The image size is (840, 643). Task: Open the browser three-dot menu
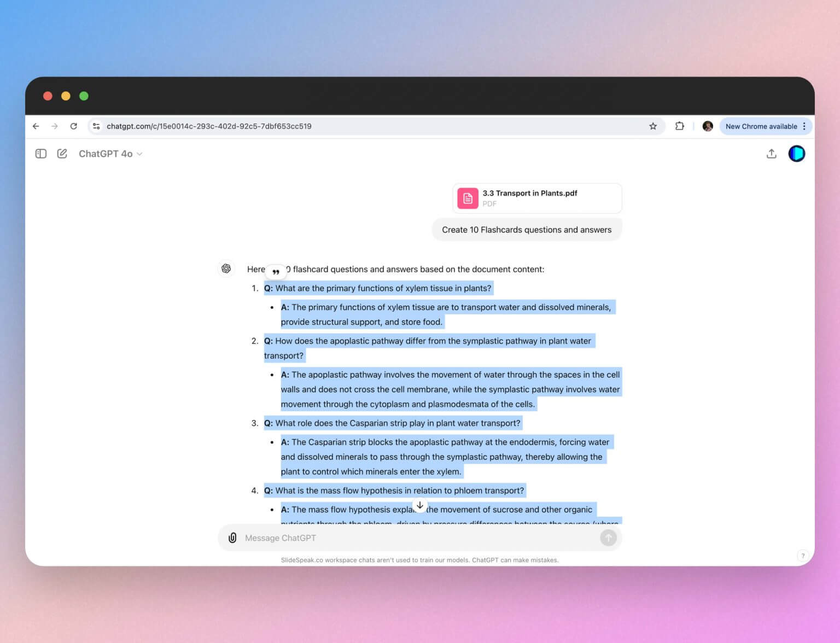pyautogui.click(x=804, y=126)
